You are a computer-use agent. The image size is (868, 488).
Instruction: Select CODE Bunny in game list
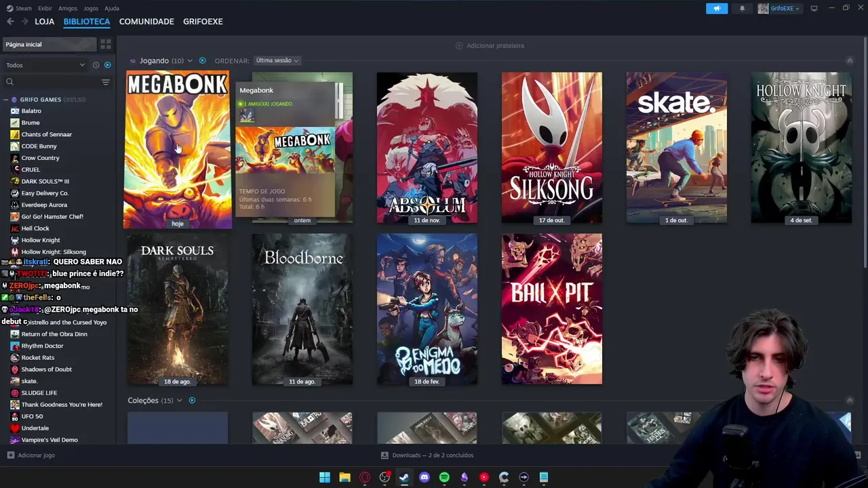click(x=39, y=146)
